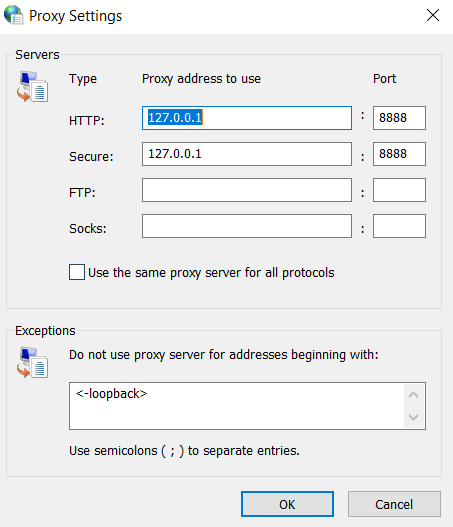This screenshot has height=527, width=453.
Task: Click inside the exceptions text box
Action: pyautogui.click(x=237, y=406)
